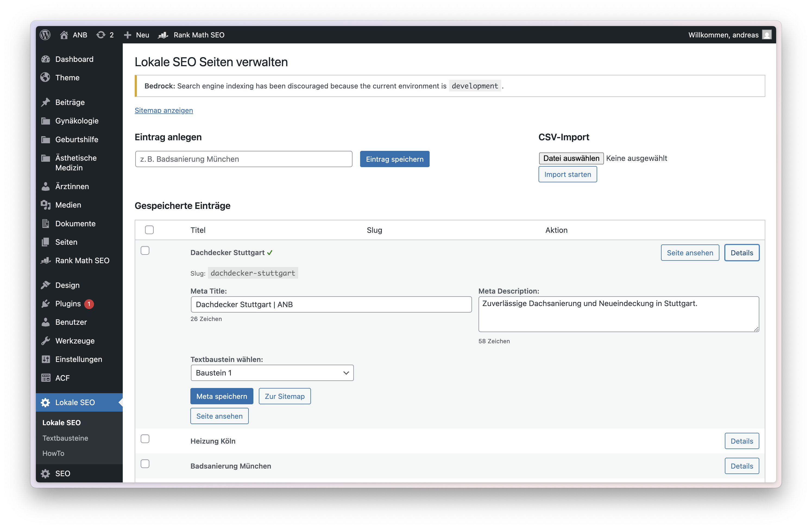
Task: Click the Meta Title input field
Action: pos(331,305)
